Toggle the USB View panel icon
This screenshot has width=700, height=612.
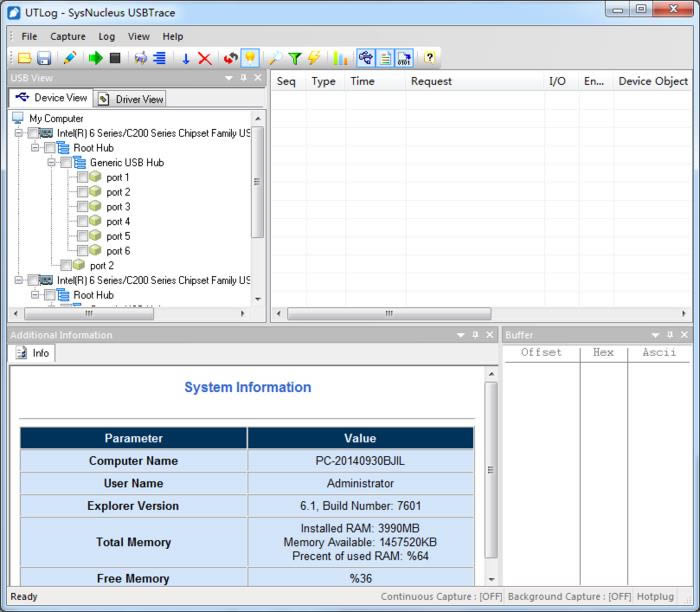click(x=366, y=58)
